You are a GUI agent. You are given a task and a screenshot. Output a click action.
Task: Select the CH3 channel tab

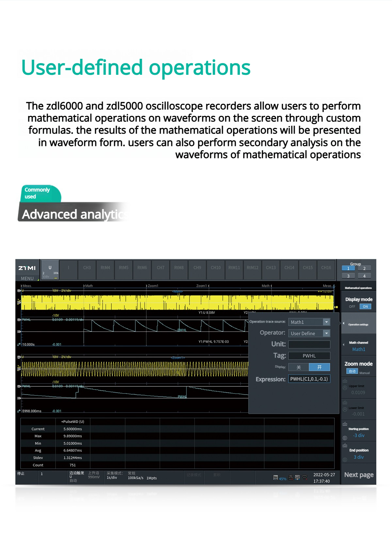pos(87,268)
